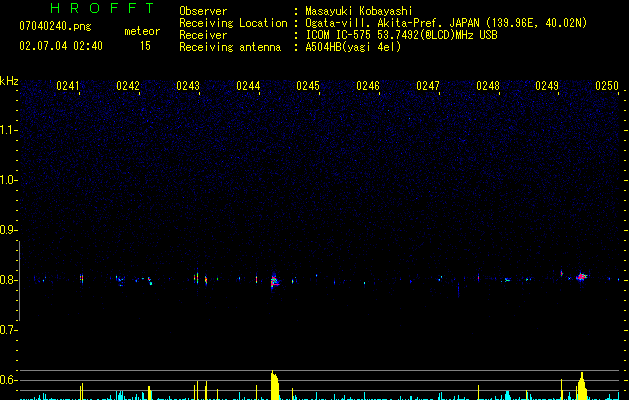Click the 0243 time marker
The width and height of the screenshot is (629, 400).
pos(188,86)
